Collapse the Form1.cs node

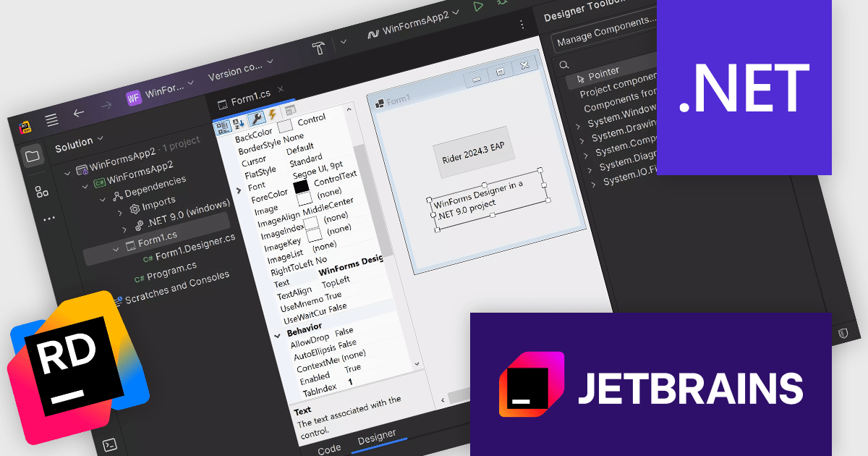point(115,250)
